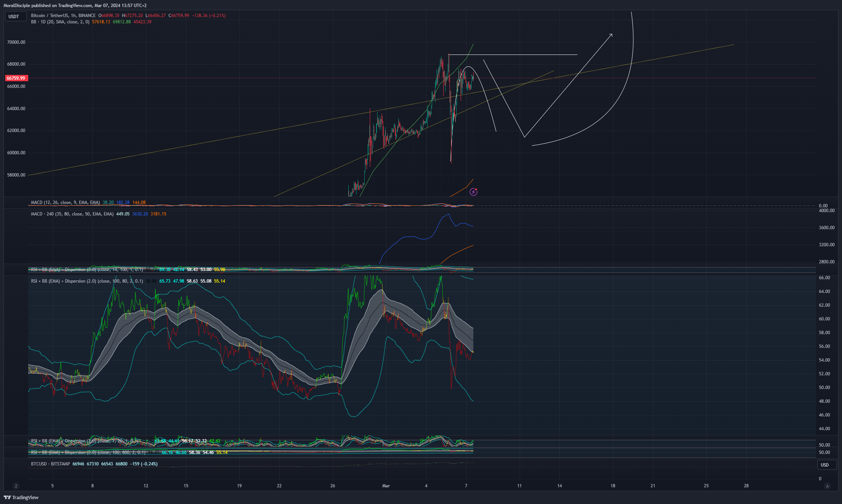Click the 48.00 RSI scale label
842x504 pixels.
[825, 401]
